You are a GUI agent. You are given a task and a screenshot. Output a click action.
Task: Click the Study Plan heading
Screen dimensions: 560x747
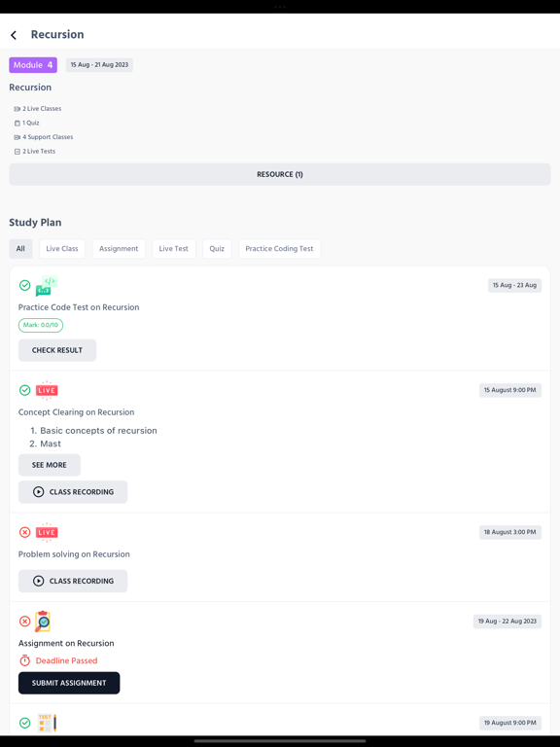pos(35,223)
